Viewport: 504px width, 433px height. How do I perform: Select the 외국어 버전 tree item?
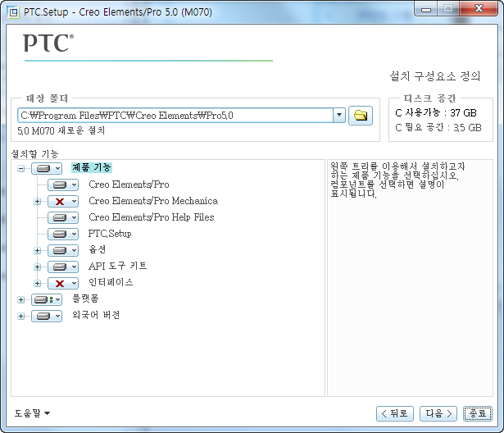coord(96,316)
